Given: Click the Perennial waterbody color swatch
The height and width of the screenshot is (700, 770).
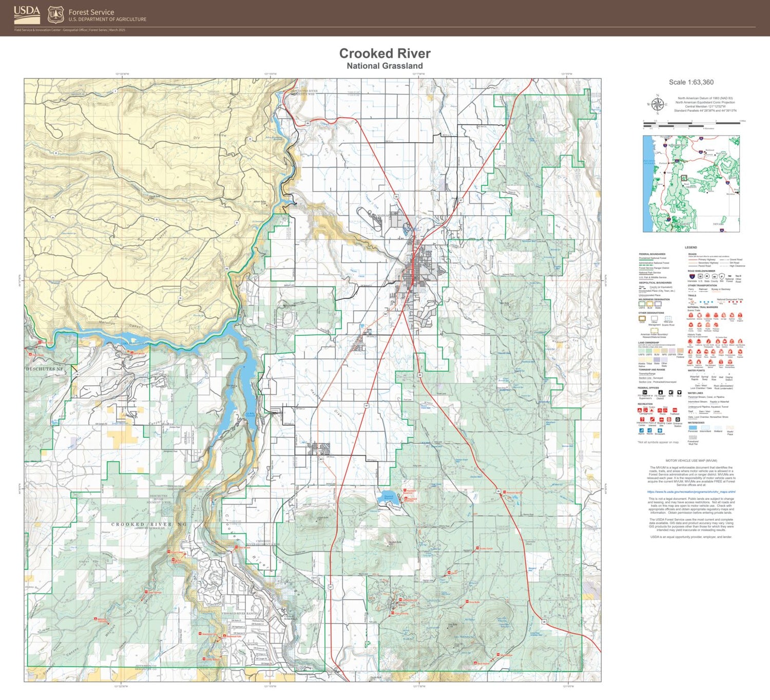Looking at the screenshot, I should (692, 427).
